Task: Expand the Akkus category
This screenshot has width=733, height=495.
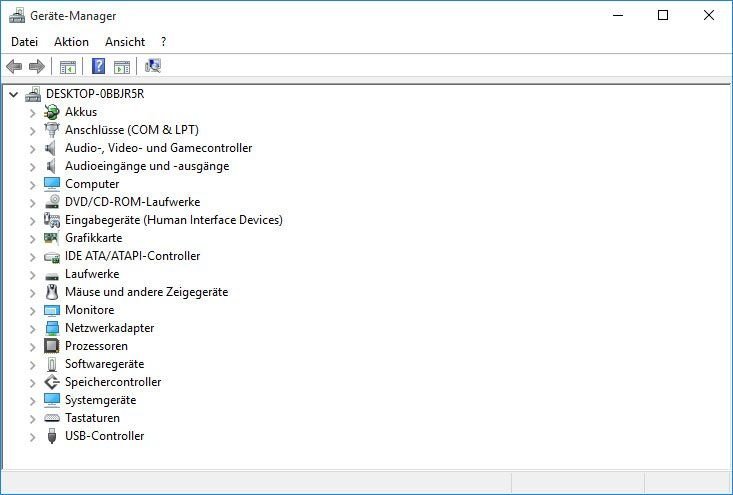Action: [x=32, y=113]
